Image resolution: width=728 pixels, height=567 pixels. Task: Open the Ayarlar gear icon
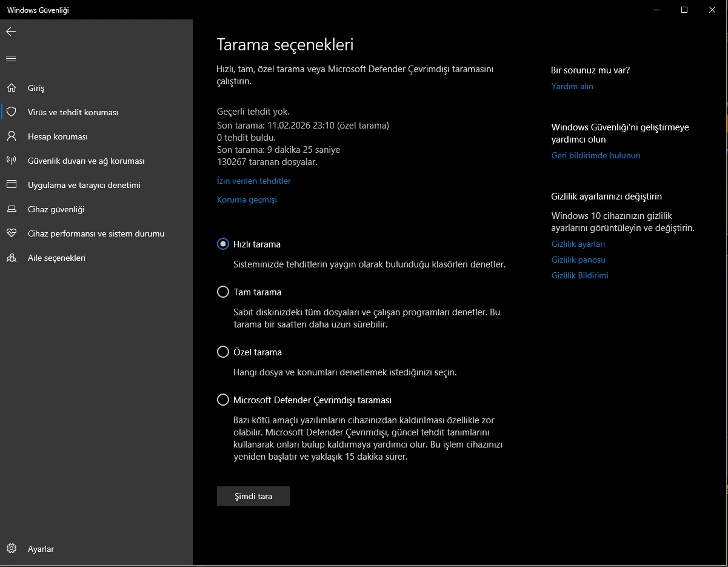pyautogui.click(x=11, y=549)
